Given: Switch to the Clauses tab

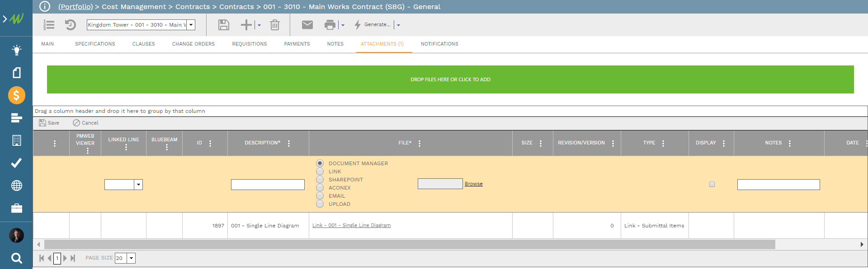Looking at the screenshot, I should pos(144,44).
